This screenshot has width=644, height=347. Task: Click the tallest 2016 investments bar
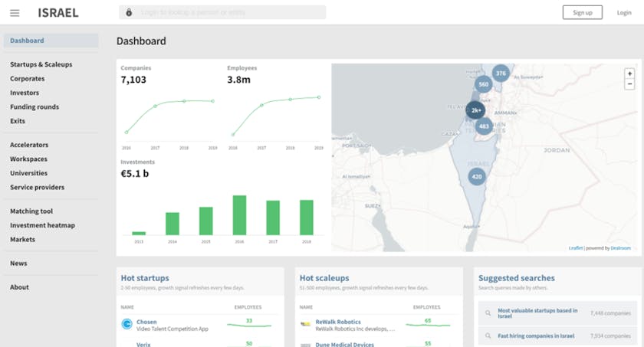(239, 215)
